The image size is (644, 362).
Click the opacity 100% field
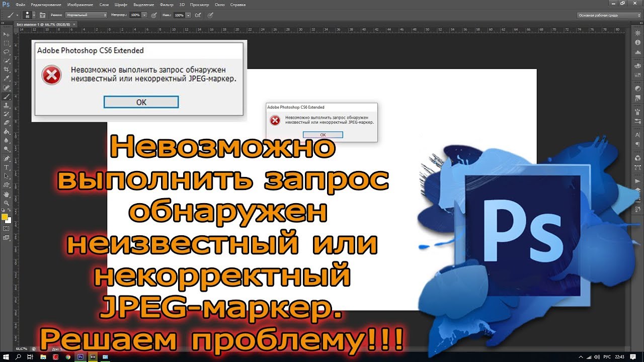[135, 15]
